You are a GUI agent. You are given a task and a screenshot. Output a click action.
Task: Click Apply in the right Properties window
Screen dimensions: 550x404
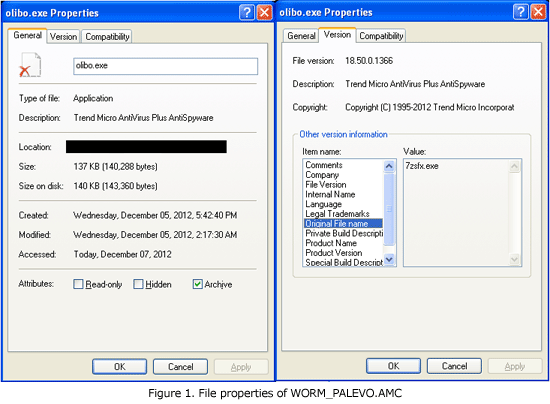click(x=515, y=366)
